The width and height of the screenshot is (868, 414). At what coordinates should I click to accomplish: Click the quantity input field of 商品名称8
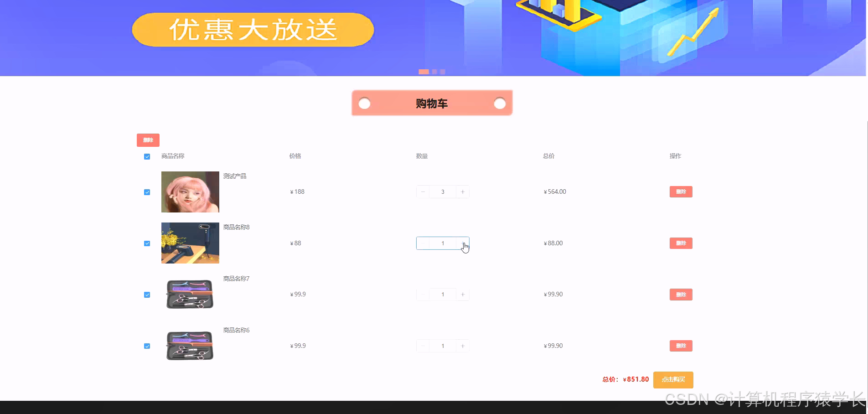443,243
